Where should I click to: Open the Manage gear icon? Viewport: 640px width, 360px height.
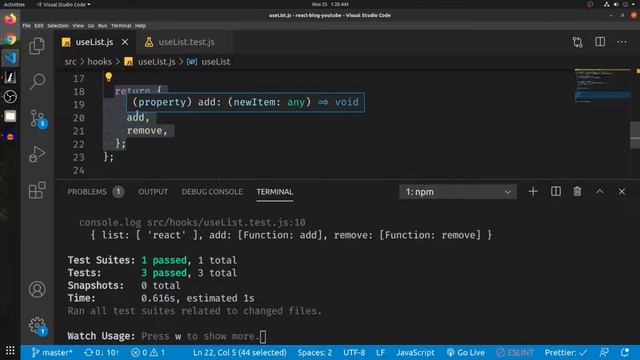[38, 326]
